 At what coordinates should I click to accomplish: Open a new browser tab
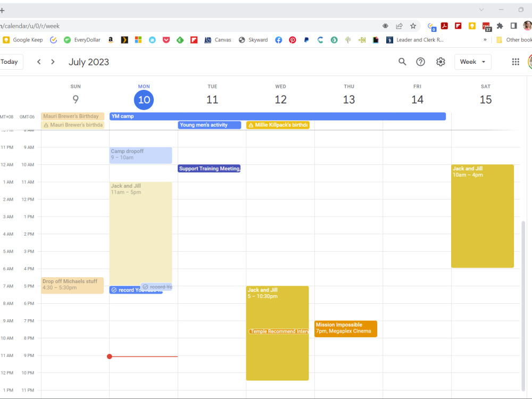coord(2,10)
